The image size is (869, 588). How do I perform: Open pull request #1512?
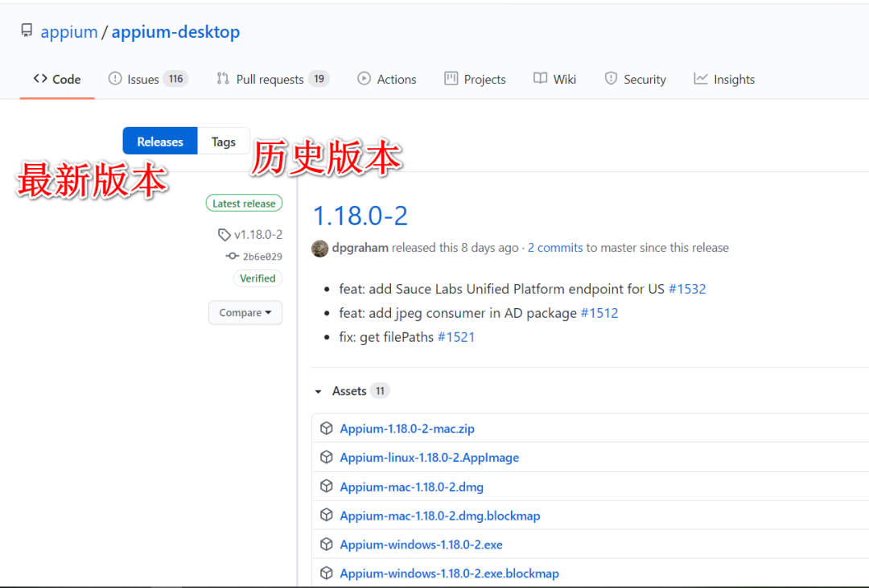pyautogui.click(x=599, y=313)
